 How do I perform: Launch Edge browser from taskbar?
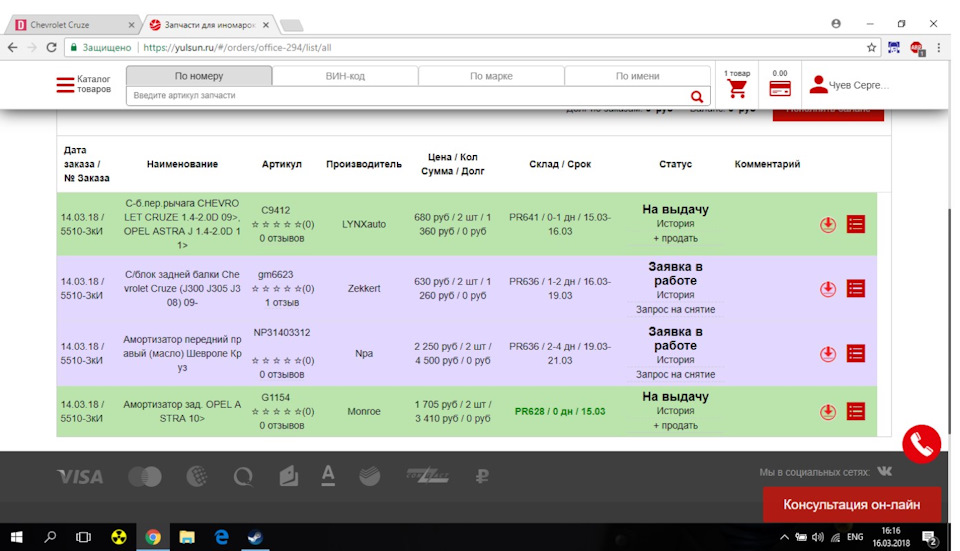222,537
